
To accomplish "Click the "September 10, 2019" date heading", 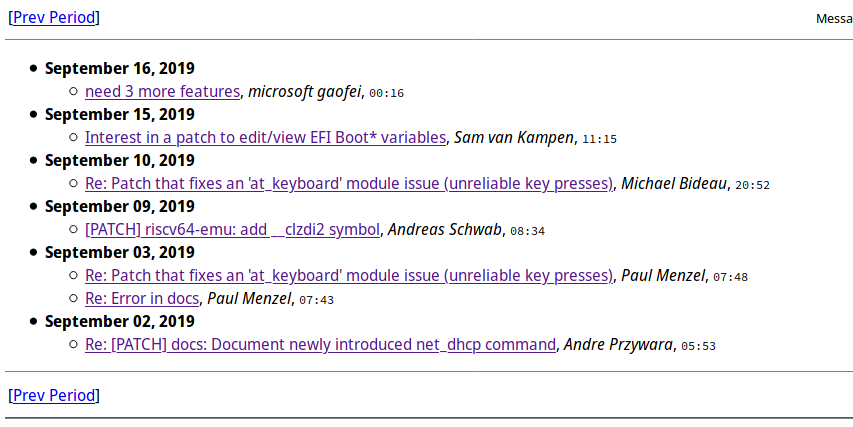I will [120, 161].
